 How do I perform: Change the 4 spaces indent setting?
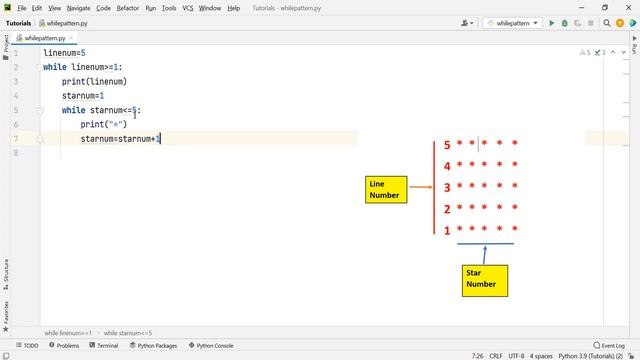(x=541, y=356)
